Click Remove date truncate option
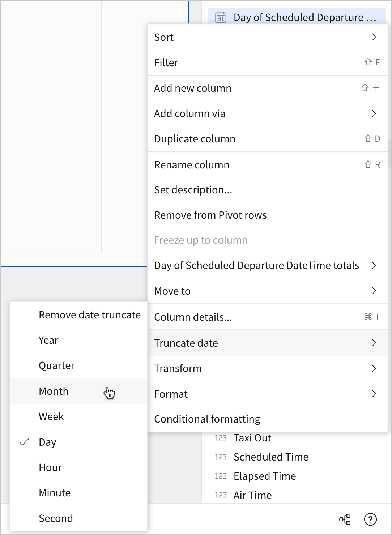Viewport: 392px width, 535px height. coord(89,315)
